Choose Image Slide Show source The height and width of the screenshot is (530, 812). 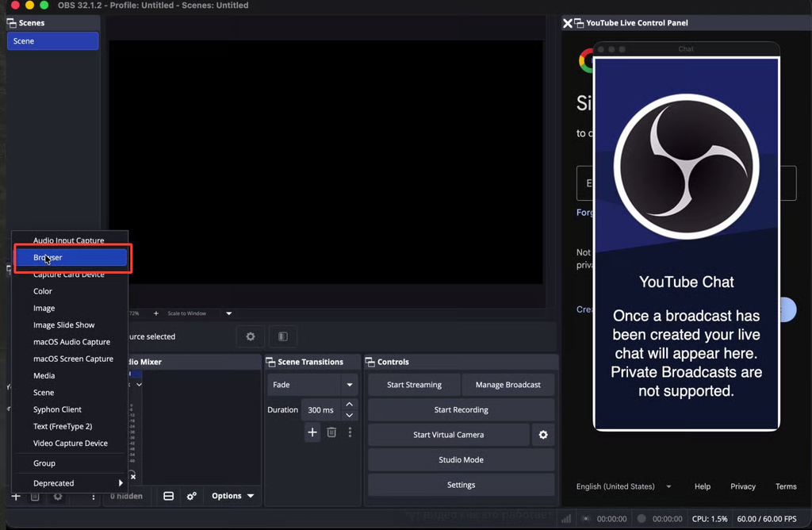[70, 325]
